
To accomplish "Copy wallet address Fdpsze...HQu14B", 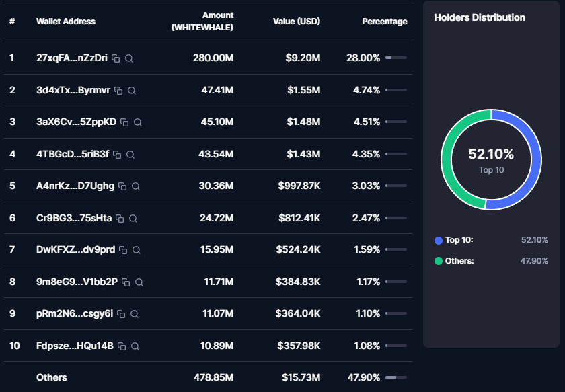I will 122,346.
